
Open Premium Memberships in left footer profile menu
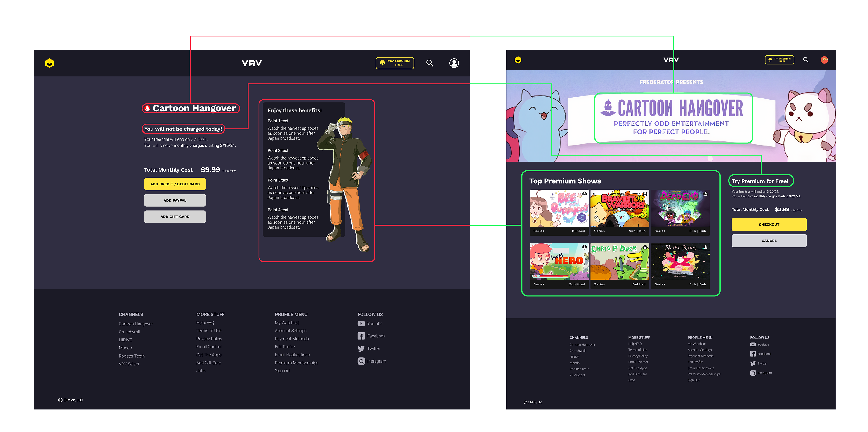296,363
